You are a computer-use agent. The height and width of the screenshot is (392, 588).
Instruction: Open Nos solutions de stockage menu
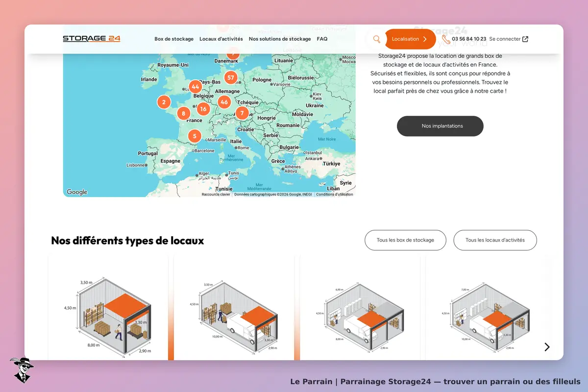pyautogui.click(x=280, y=39)
